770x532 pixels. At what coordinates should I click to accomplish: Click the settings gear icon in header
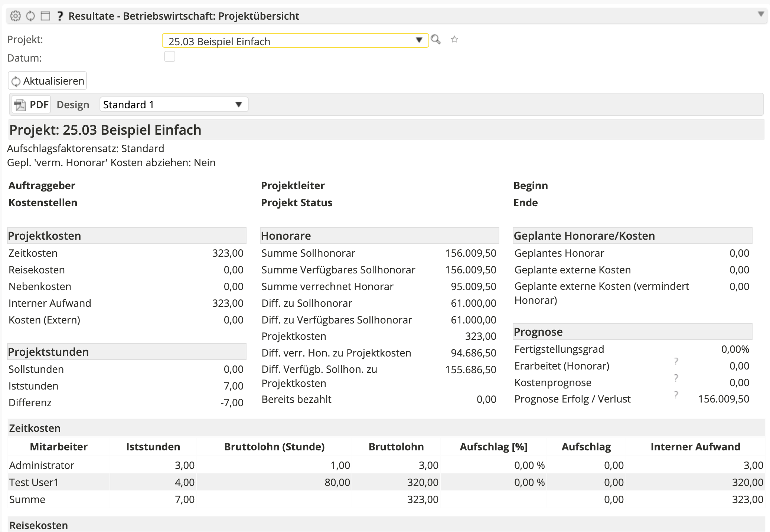click(x=15, y=16)
